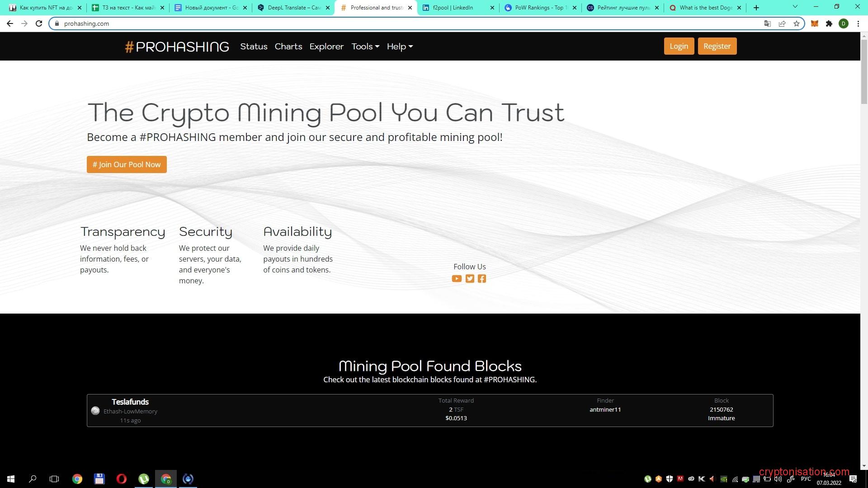This screenshot has width=868, height=488.
Task: Expand the Tools dropdown menu
Action: [365, 47]
